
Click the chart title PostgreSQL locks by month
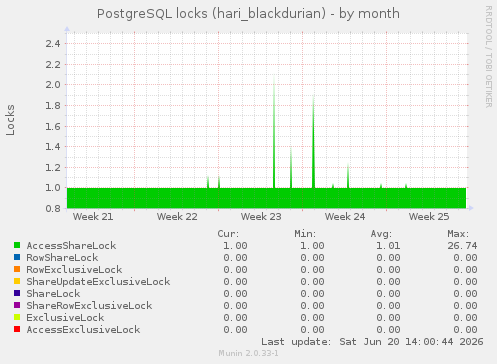tap(248, 14)
